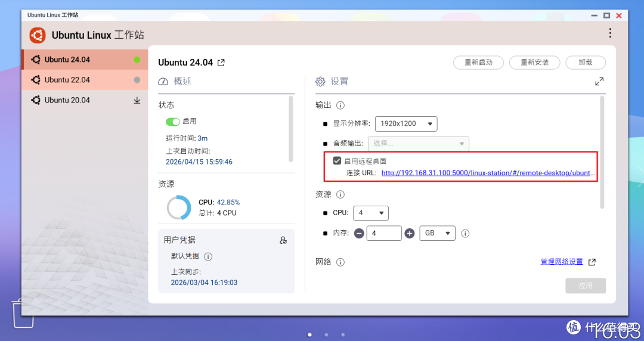Select Ubuntu 20.04 in the sidebar
644x341 pixels.
coord(85,100)
